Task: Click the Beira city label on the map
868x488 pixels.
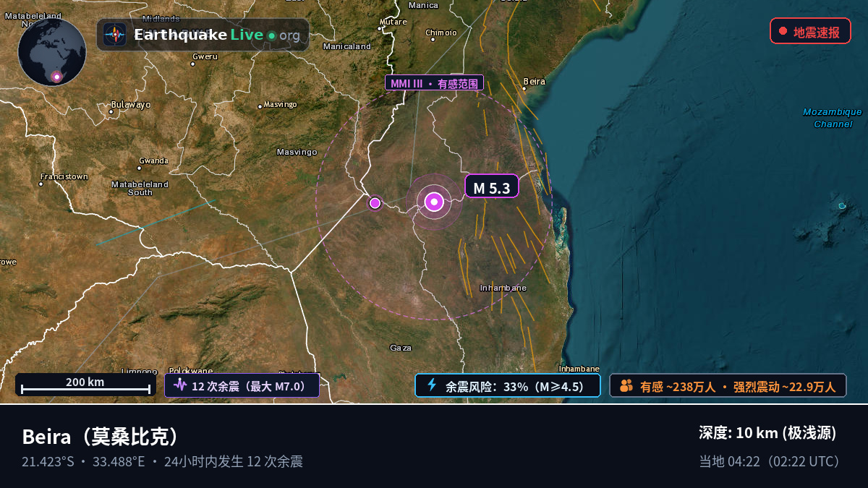Action: (534, 82)
